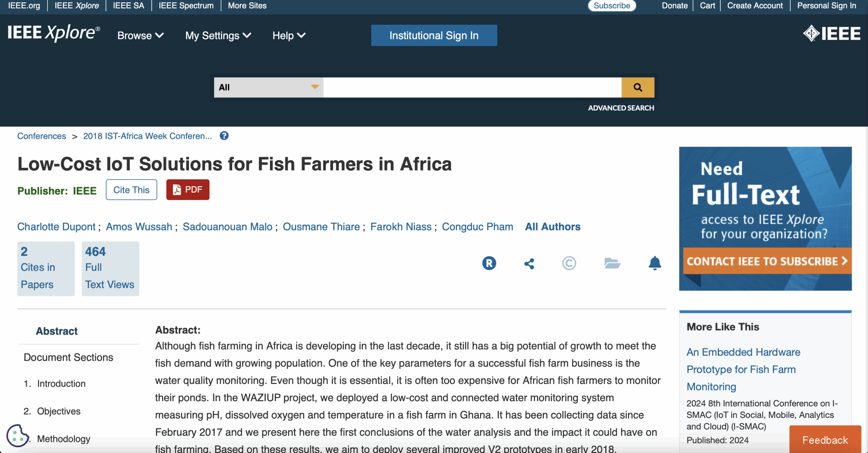The height and width of the screenshot is (453, 868).
Task: Click the IEEE logo at top right
Action: point(832,34)
